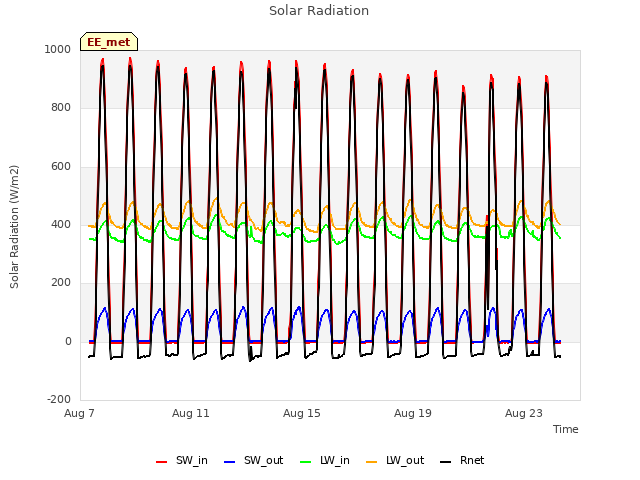Click the 800 y-axis tick label
The height and width of the screenshot is (480, 640).
point(61,108)
